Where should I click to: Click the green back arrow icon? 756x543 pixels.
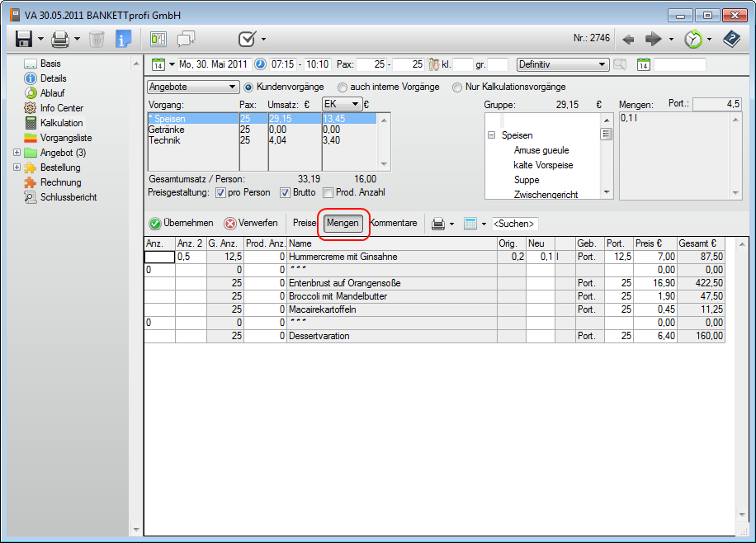[x=628, y=39]
